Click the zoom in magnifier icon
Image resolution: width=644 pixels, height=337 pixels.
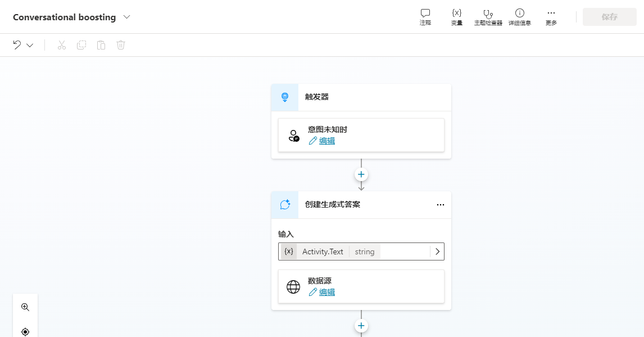point(25,307)
